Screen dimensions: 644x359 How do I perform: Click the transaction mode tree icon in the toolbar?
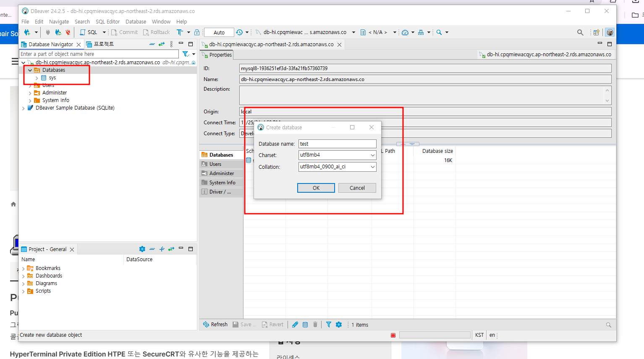[180, 32]
